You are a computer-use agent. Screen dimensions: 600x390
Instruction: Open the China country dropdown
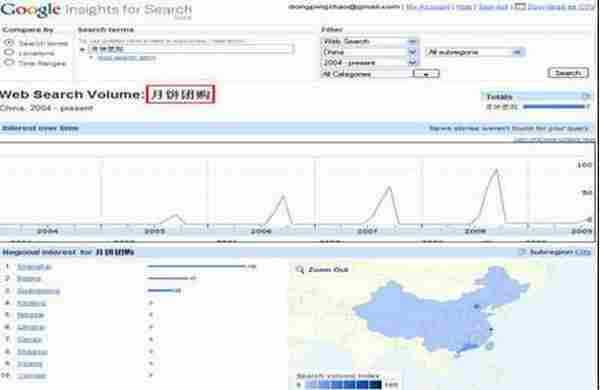369,52
